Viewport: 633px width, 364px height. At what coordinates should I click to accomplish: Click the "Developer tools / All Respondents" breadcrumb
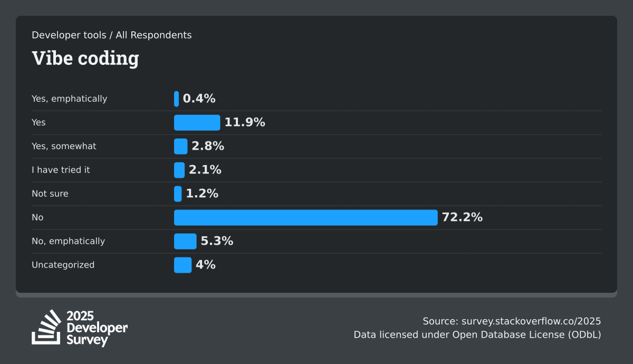click(111, 35)
